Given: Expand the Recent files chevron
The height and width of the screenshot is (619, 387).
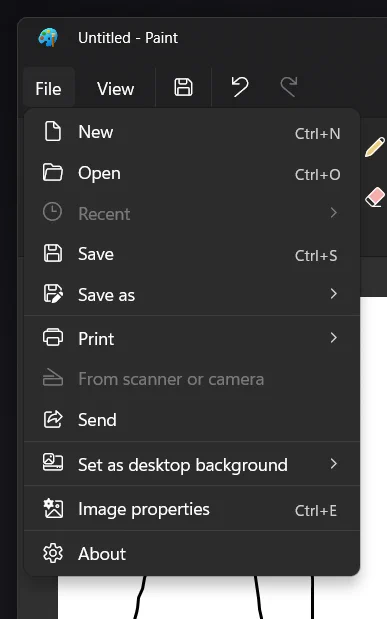Looking at the screenshot, I should pos(334,213).
